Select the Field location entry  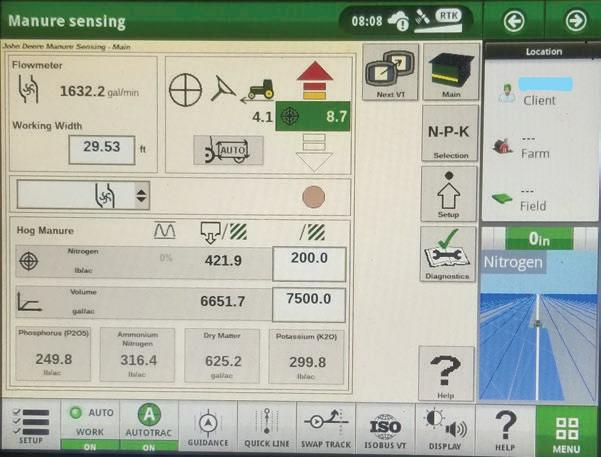pos(521,200)
